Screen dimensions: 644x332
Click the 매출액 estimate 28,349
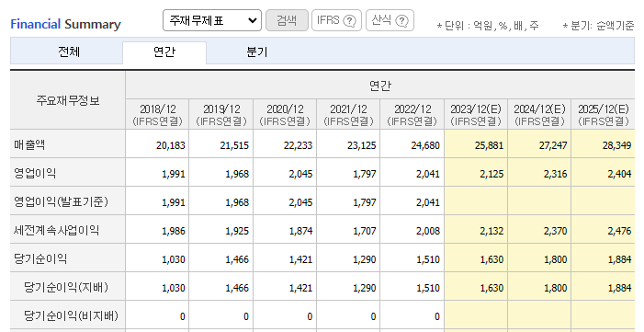[616, 145]
